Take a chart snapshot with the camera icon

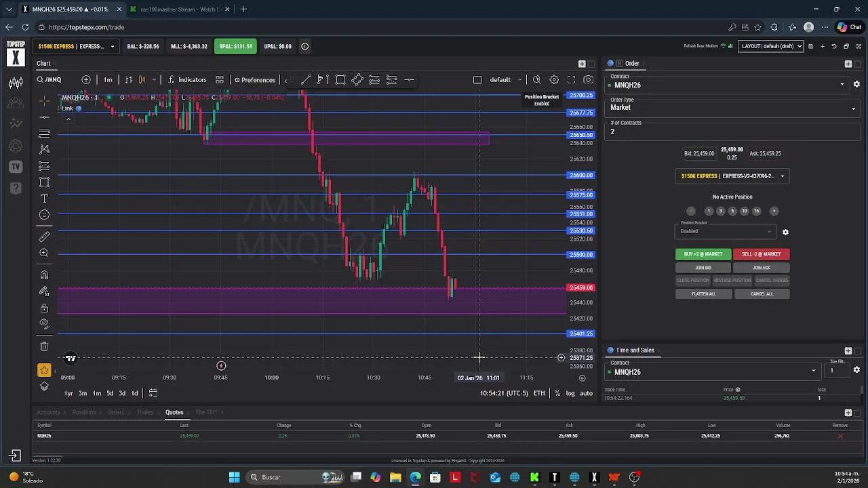coord(588,80)
